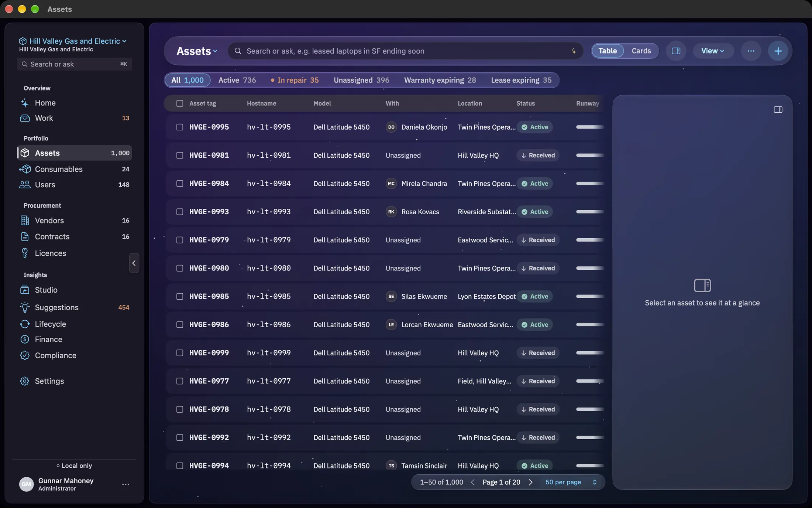Sort by the Hostname column header
This screenshot has height=508, width=812.
point(261,103)
